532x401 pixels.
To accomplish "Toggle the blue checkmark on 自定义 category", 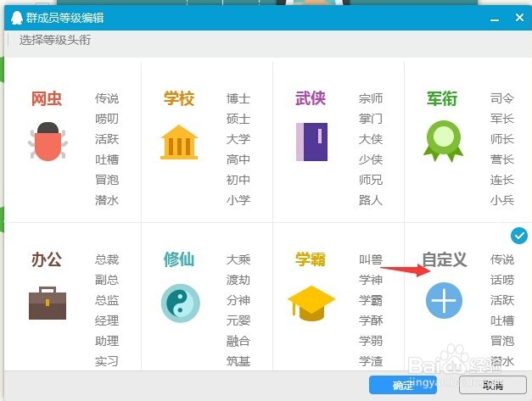I will pos(518,236).
